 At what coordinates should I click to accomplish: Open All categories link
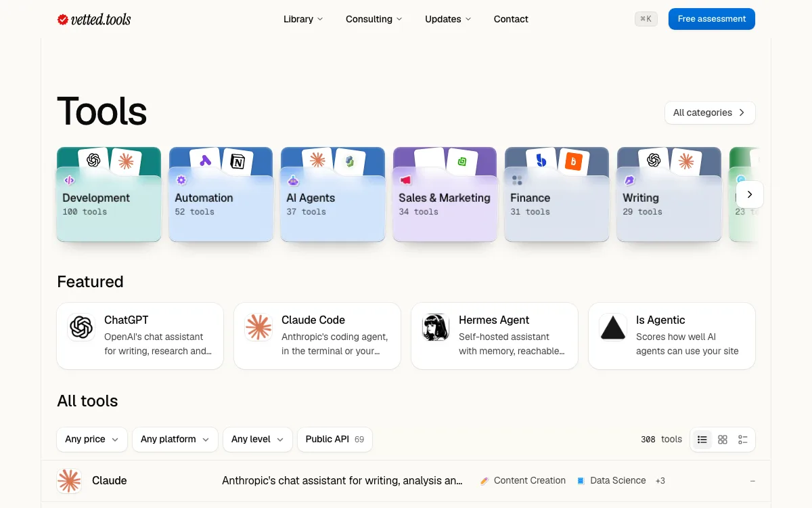[x=710, y=112]
